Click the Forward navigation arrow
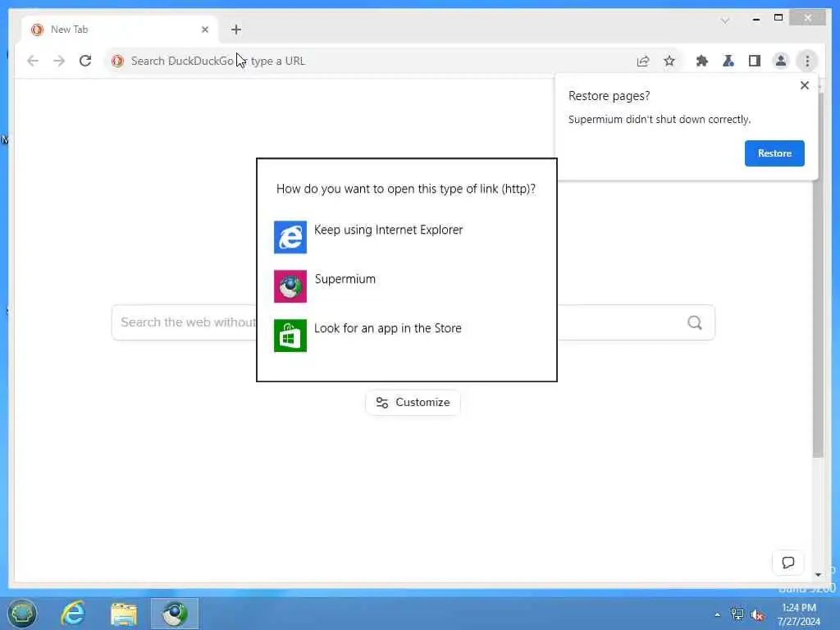The height and width of the screenshot is (630, 840). 59,61
